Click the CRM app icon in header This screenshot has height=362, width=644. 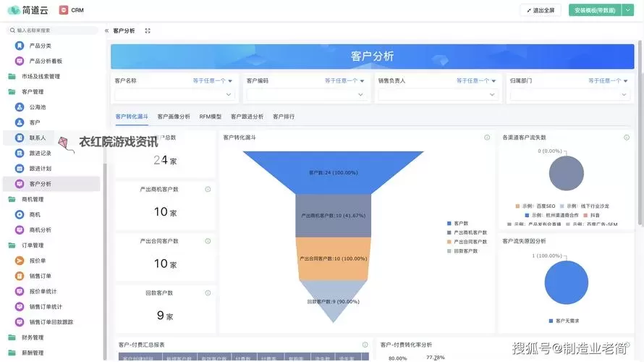click(63, 10)
